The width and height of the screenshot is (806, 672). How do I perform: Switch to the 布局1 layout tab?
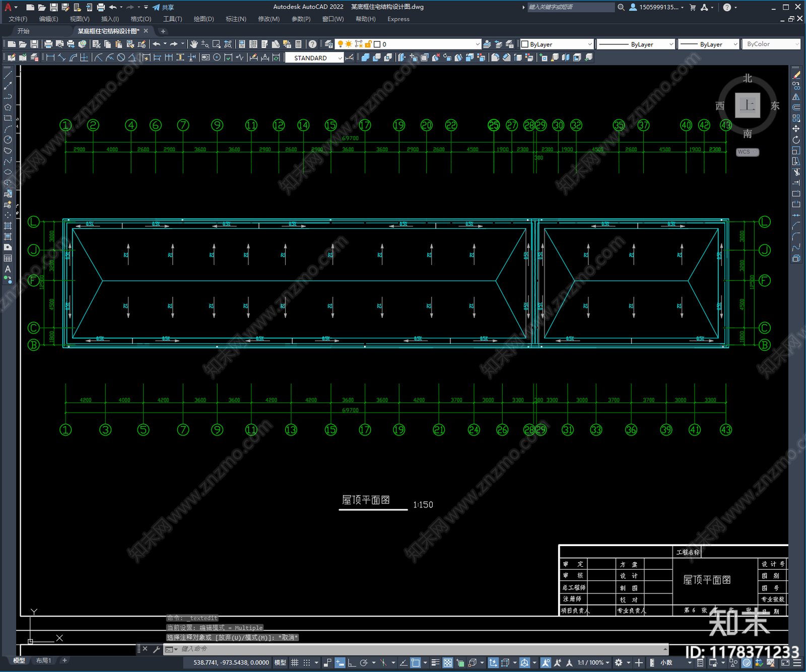click(x=43, y=660)
